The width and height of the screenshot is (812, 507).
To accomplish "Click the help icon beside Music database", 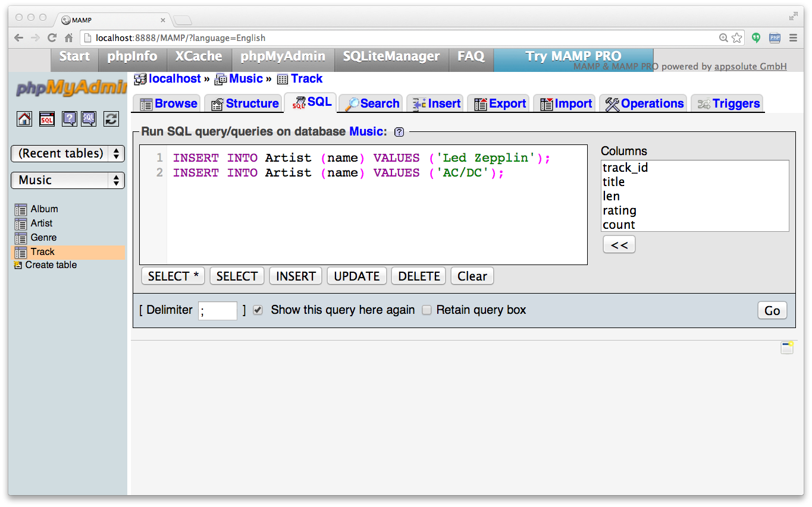I will click(x=399, y=132).
